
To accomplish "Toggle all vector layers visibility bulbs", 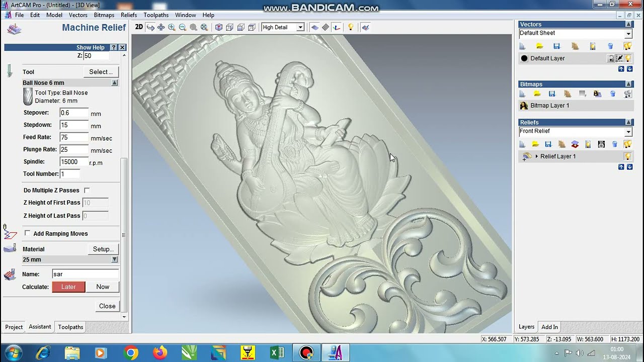I will (628, 46).
